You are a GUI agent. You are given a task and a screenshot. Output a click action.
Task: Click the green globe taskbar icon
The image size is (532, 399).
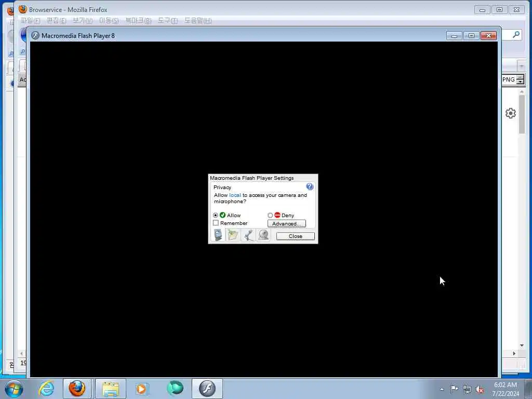click(x=175, y=388)
